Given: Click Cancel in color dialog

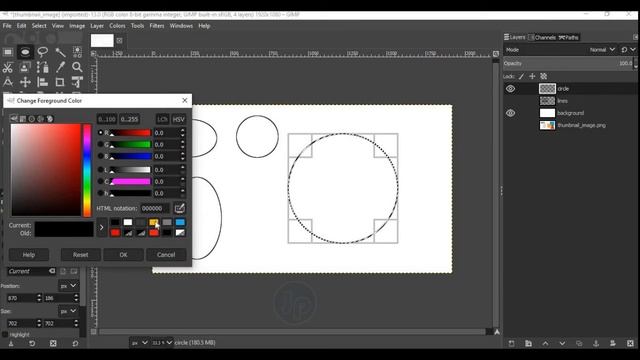Looking at the screenshot, I should pos(166,255).
